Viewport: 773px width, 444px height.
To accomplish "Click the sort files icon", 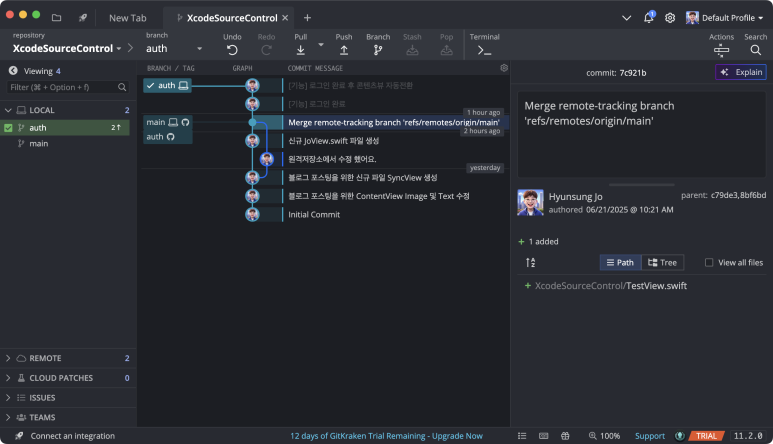I will (530, 263).
